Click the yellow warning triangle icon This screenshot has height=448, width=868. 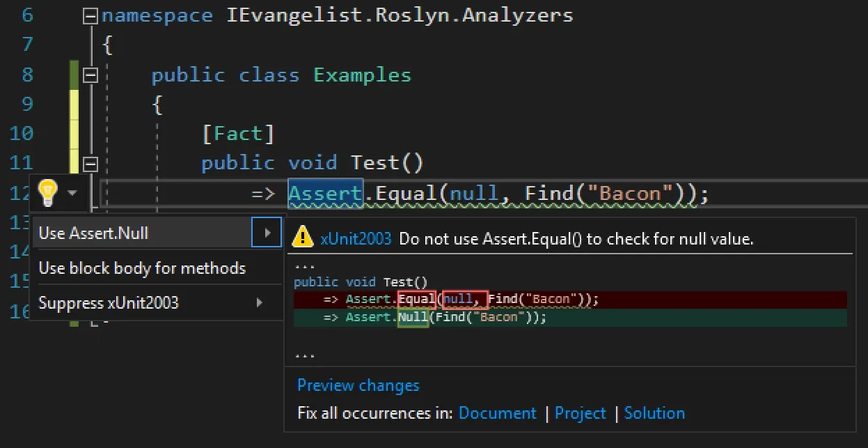[303, 238]
